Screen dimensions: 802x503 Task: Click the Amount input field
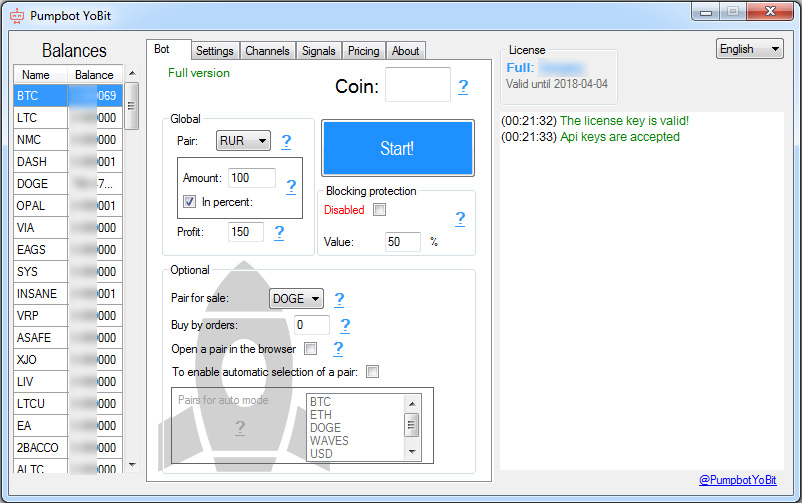coord(252,178)
